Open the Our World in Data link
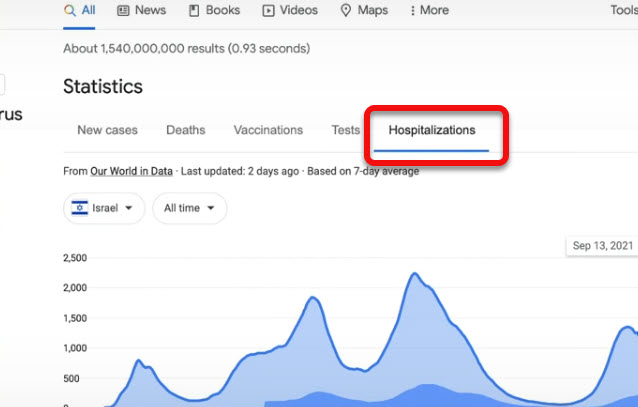Viewport: 638px width, 407px height. (131, 171)
